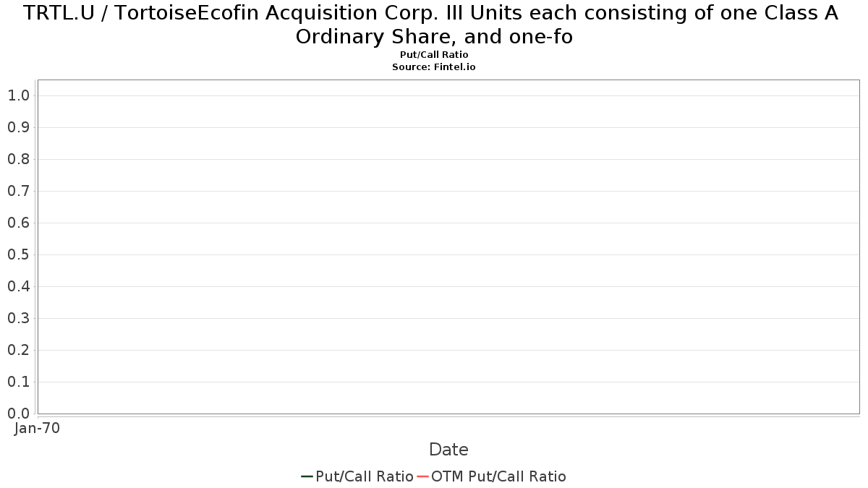
Task: Click the 0.2 y-axis tick label
Action: (18, 350)
